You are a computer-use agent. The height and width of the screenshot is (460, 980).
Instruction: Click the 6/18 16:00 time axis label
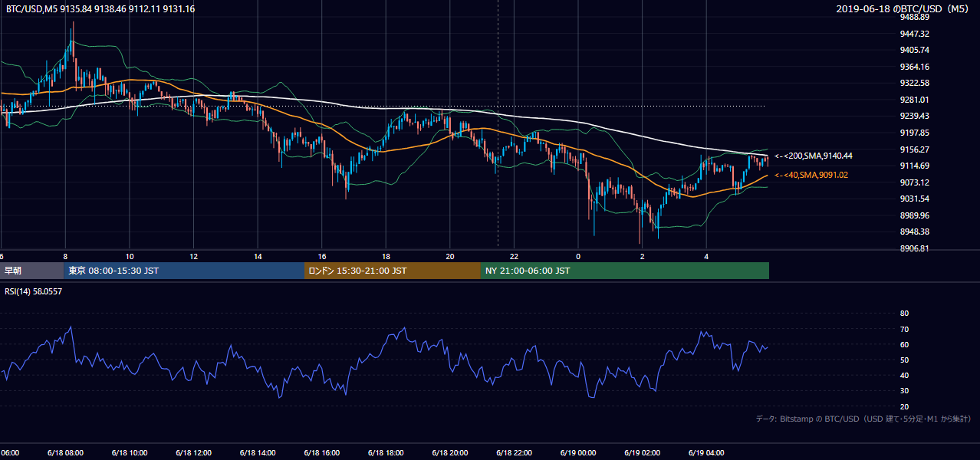[322, 452]
